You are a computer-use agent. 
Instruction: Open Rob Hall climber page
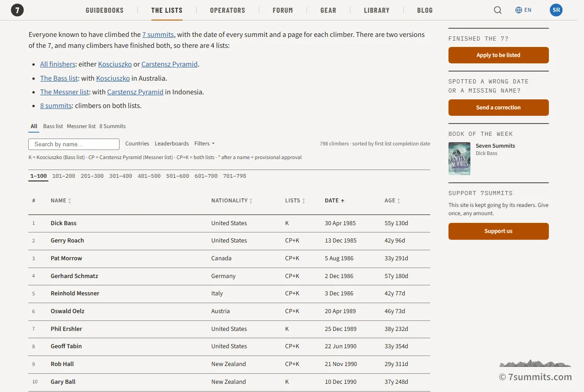point(62,364)
